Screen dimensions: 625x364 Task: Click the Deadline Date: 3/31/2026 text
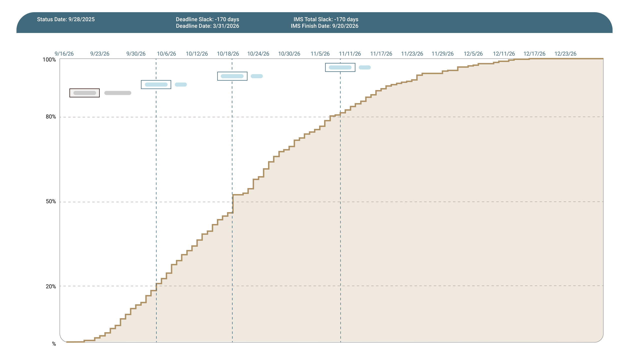(x=207, y=26)
